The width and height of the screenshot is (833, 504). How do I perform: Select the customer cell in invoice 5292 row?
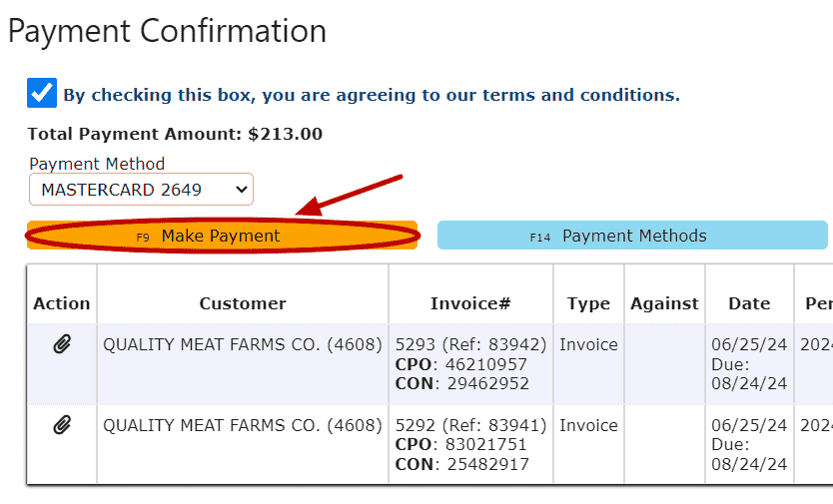click(243, 425)
